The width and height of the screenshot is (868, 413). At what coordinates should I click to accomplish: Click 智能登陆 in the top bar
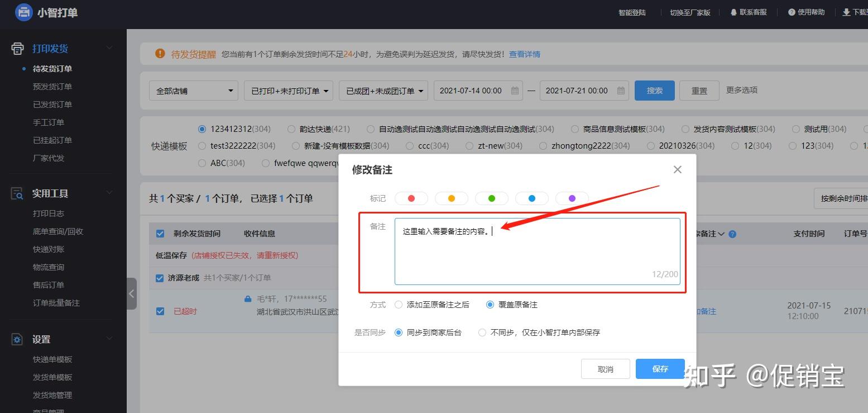click(632, 12)
